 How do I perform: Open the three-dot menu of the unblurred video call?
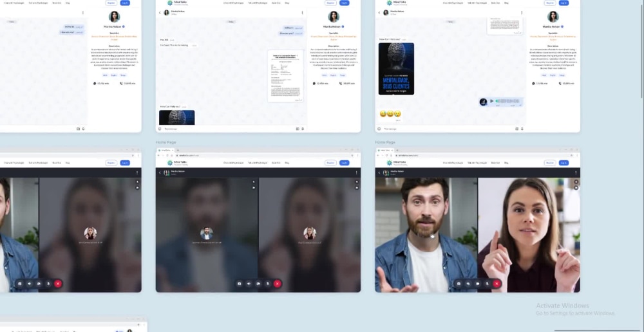click(576, 173)
